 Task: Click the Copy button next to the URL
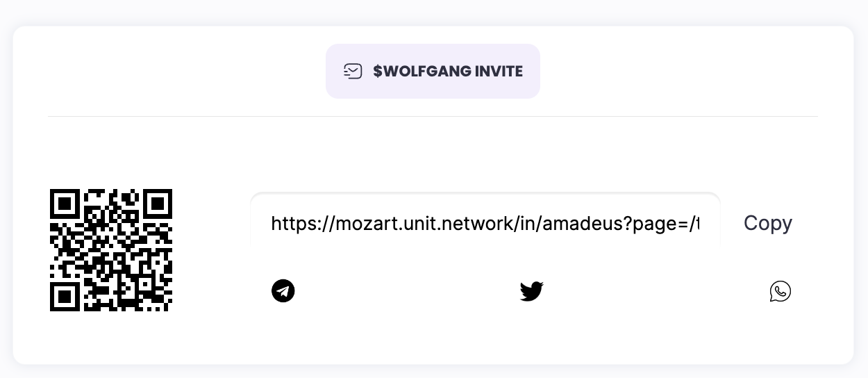767,223
